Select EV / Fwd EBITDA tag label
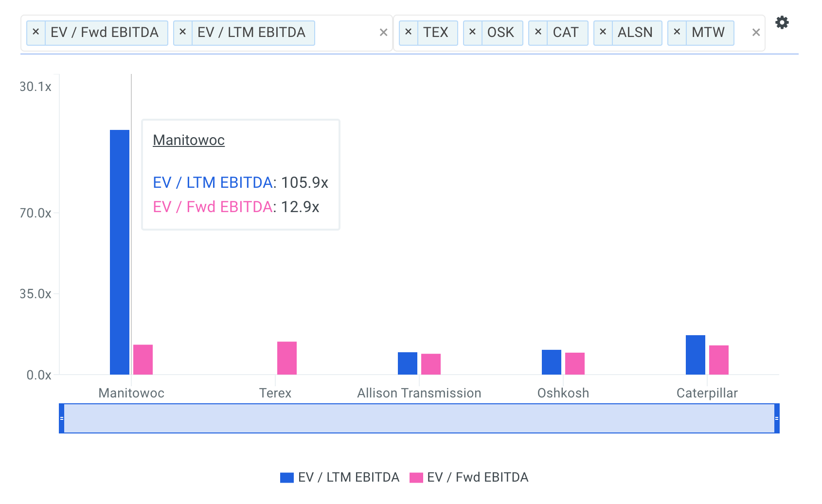The width and height of the screenshot is (822, 504). (105, 32)
